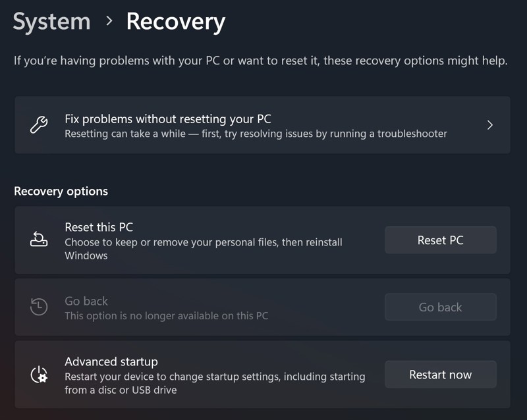The height and width of the screenshot is (420, 527).
Task: Open "Fix problems without resetting your PC" title
Action: click(167, 119)
